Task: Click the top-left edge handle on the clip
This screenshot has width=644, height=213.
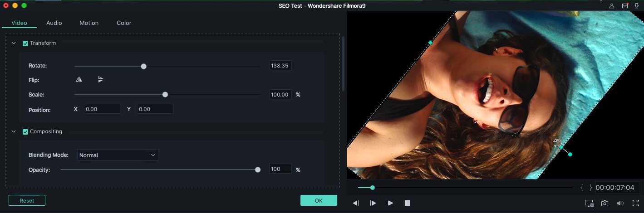Action: coord(430,43)
